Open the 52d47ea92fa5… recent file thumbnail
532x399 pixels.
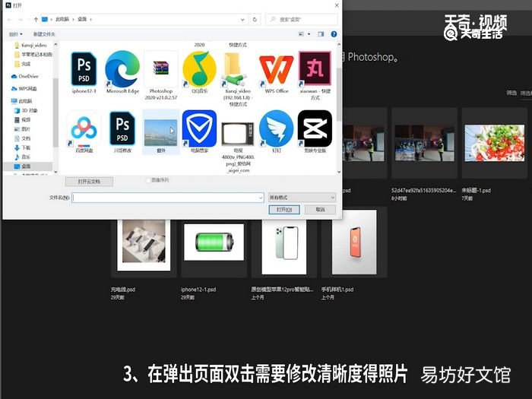click(424, 143)
